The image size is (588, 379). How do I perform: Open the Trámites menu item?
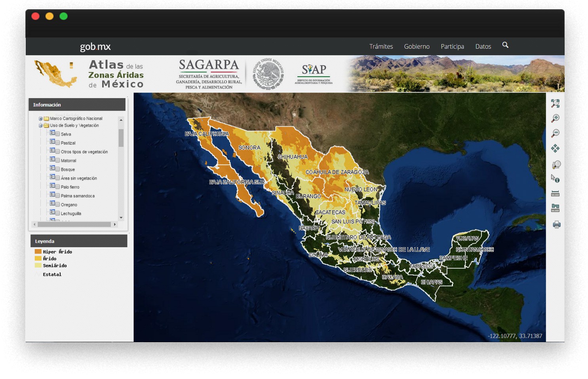(381, 47)
